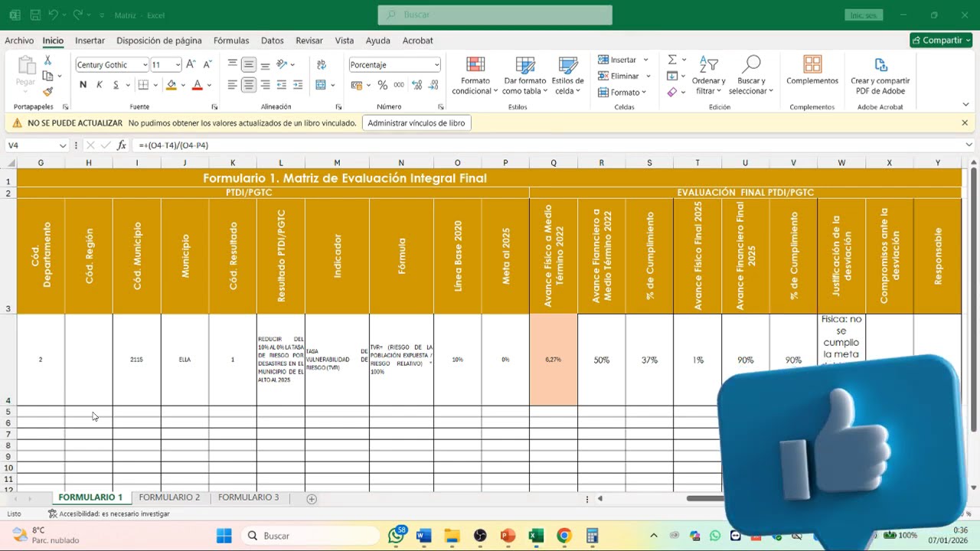The height and width of the screenshot is (551, 980).
Task: Toggle bold N formatting
Action: click(83, 85)
